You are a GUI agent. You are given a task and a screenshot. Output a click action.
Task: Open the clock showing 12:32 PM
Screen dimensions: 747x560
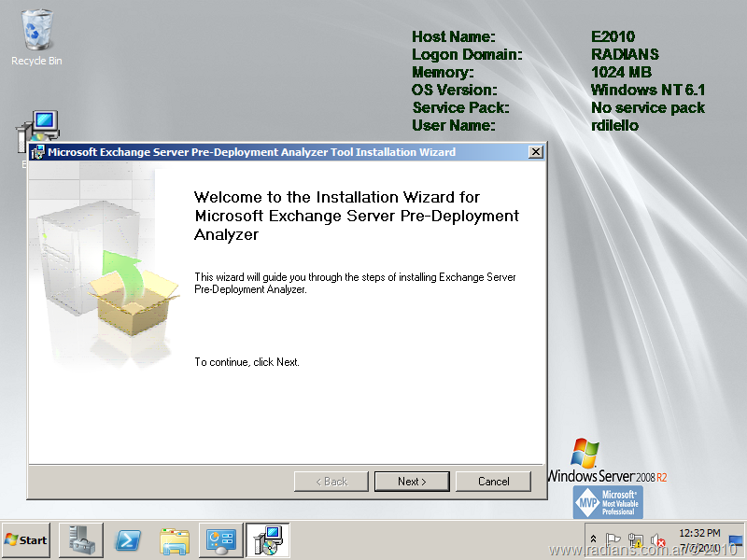click(699, 539)
